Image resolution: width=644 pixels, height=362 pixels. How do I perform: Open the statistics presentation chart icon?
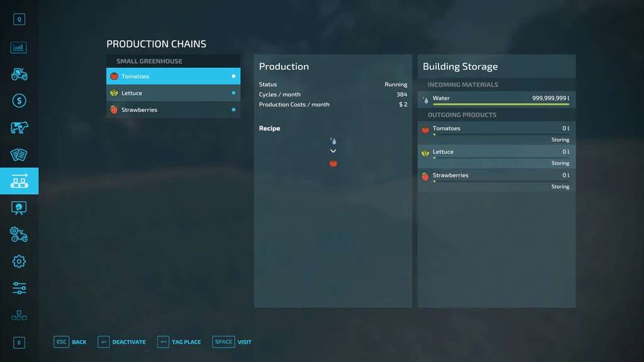19,208
